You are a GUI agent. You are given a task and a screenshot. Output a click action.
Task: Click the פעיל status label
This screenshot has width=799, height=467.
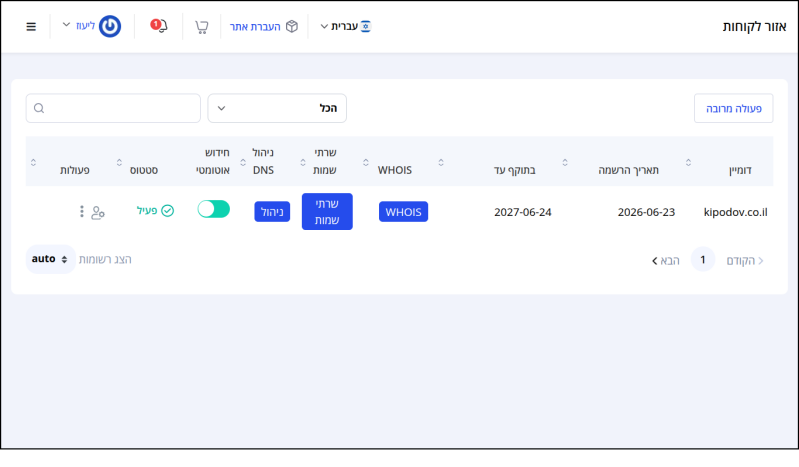(147, 211)
